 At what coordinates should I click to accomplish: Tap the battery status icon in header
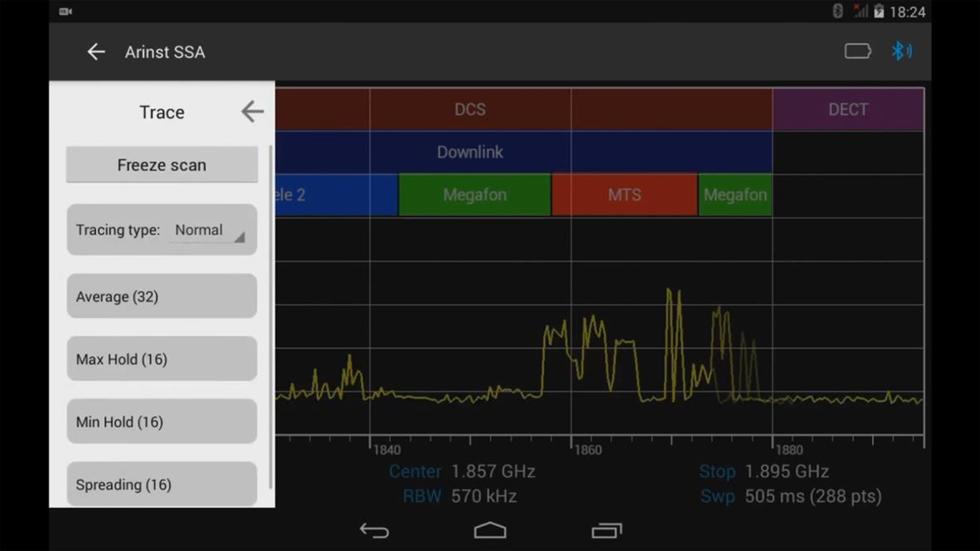click(x=857, y=51)
